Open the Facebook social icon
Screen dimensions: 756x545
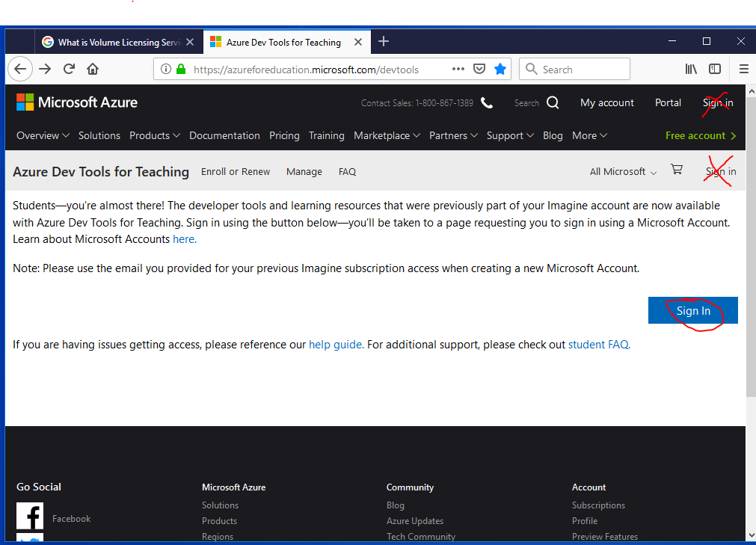(30, 516)
